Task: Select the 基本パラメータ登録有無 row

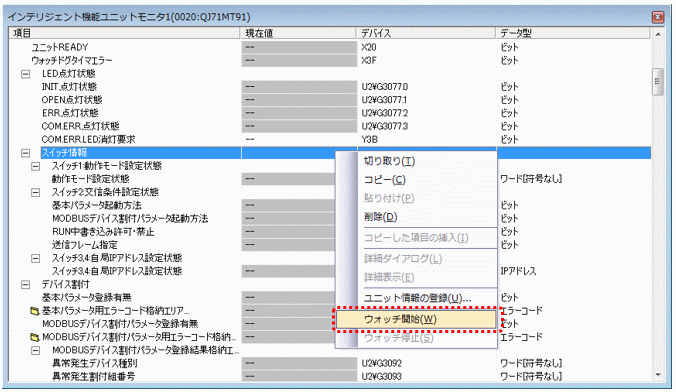Action: pyautogui.click(x=87, y=298)
